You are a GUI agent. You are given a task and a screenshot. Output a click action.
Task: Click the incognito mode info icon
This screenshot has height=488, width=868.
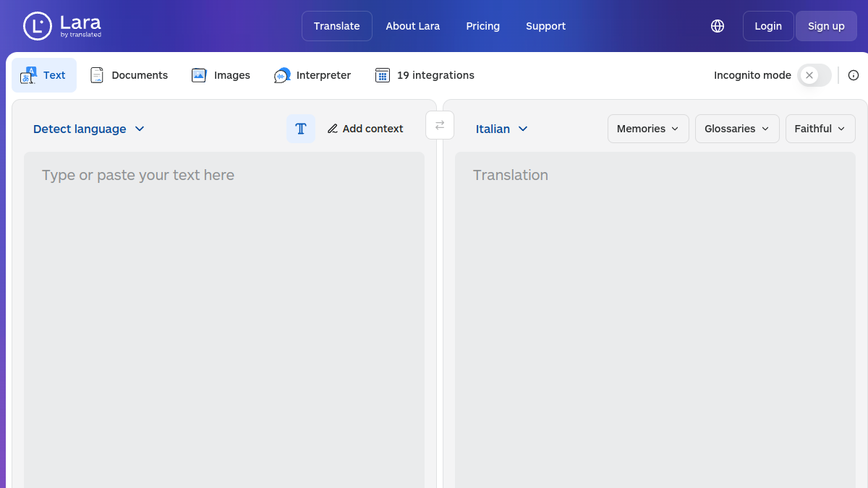tap(854, 75)
